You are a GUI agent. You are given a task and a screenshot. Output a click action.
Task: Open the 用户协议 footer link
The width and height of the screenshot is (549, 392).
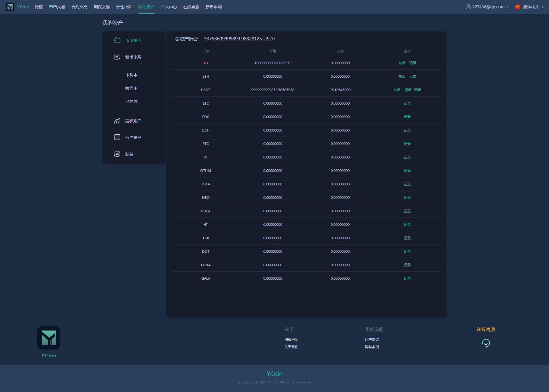click(372, 339)
